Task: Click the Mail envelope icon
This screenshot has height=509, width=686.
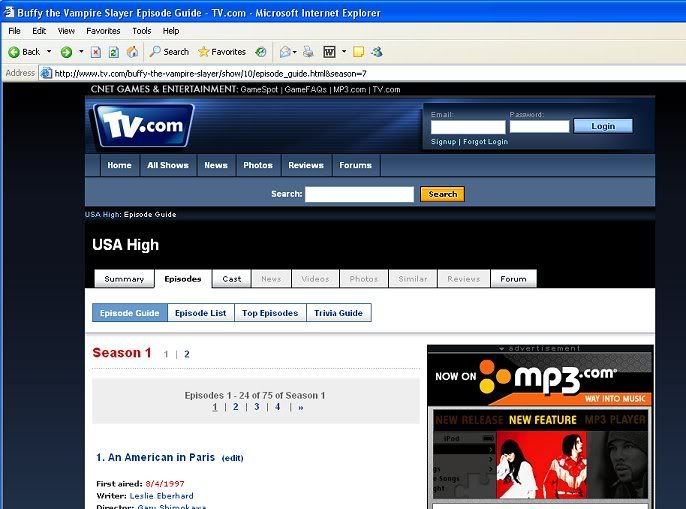Action: click(x=285, y=52)
